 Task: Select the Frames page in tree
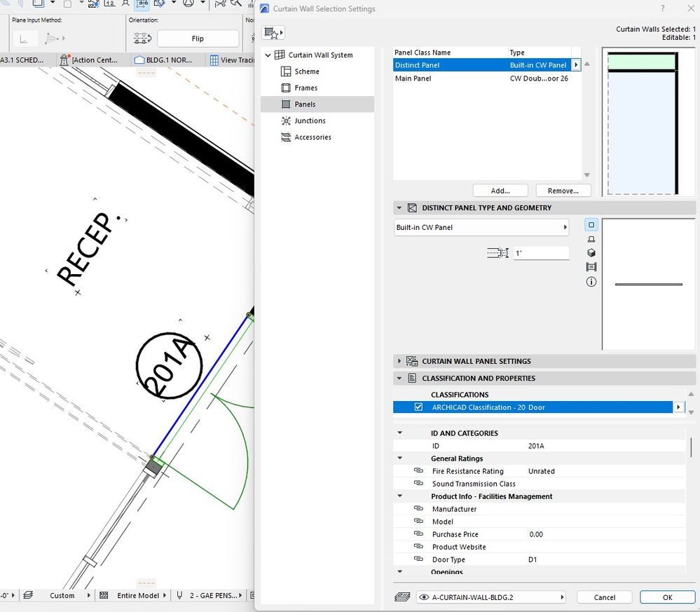(306, 88)
